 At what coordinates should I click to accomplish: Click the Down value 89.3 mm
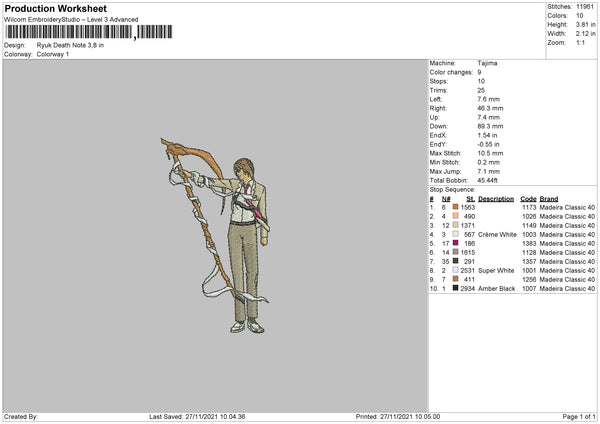click(x=490, y=126)
